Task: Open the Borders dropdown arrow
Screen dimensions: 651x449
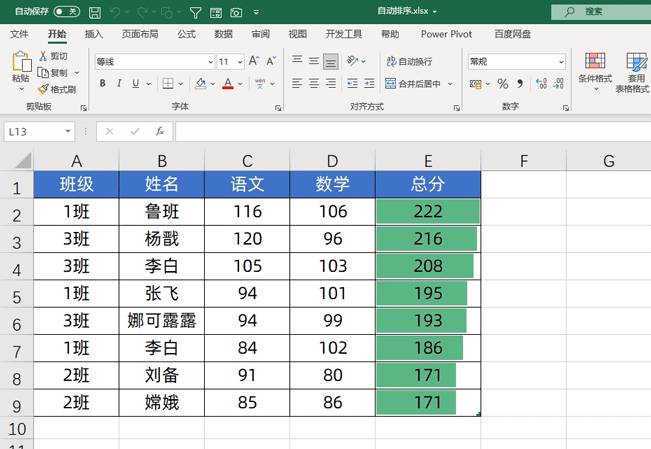Action: [x=181, y=84]
